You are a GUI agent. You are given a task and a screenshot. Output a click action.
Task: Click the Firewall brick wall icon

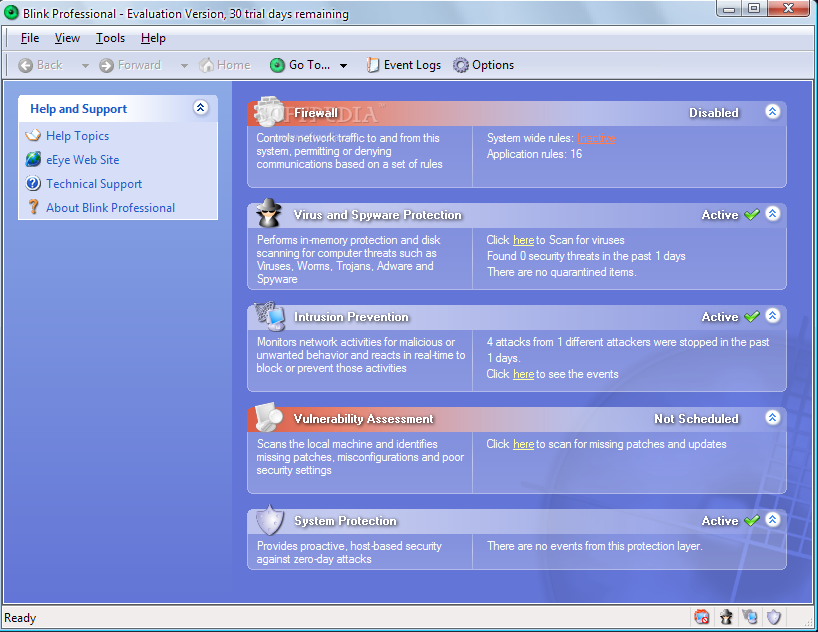point(269,110)
